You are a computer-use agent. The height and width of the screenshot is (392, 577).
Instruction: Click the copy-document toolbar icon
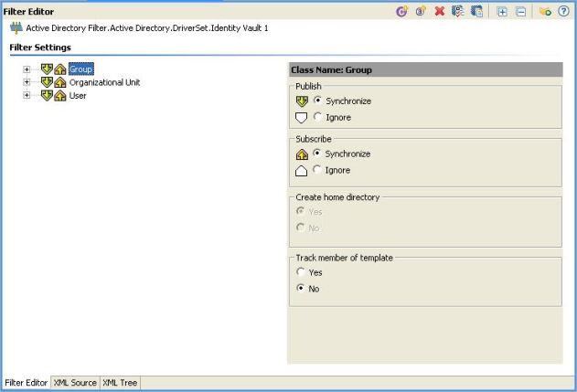coord(477,11)
